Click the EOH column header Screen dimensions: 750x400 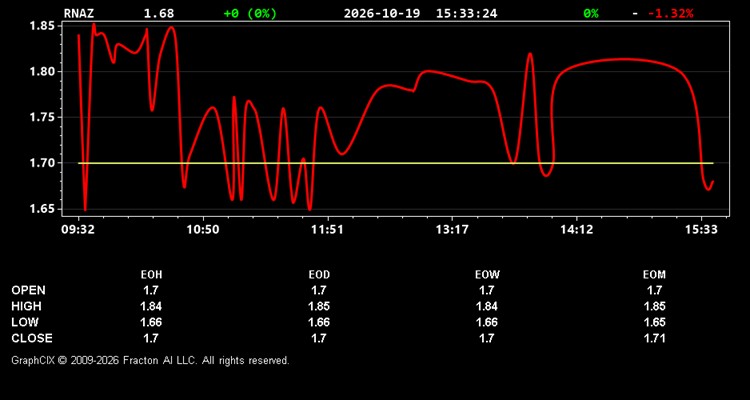[151, 275]
